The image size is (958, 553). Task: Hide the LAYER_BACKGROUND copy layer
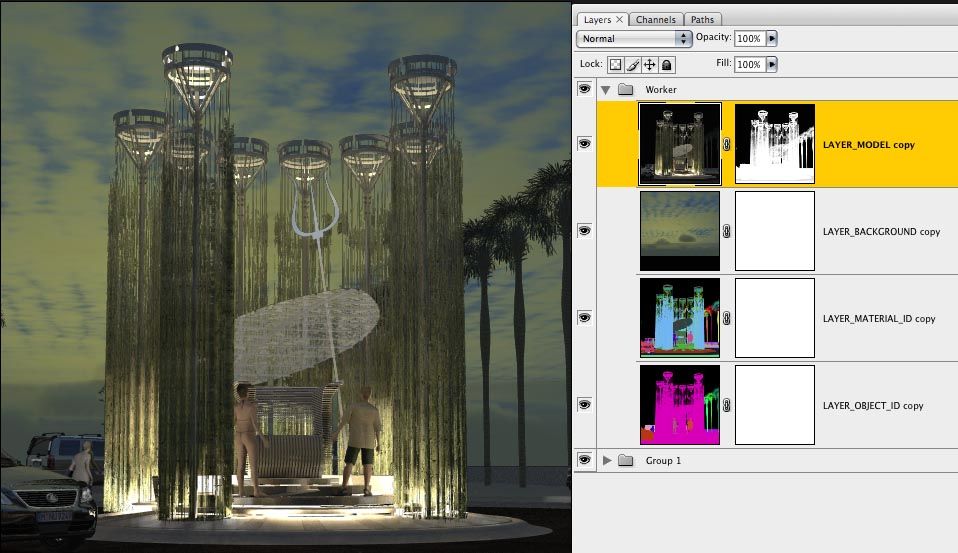[x=584, y=231]
